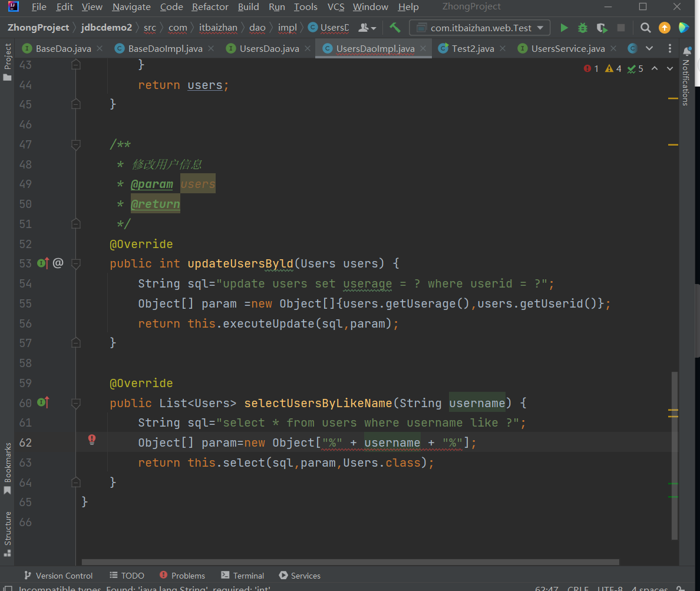Open the Refactor menu
Screen dimensions: 700x591
pyautogui.click(x=210, y=6)
